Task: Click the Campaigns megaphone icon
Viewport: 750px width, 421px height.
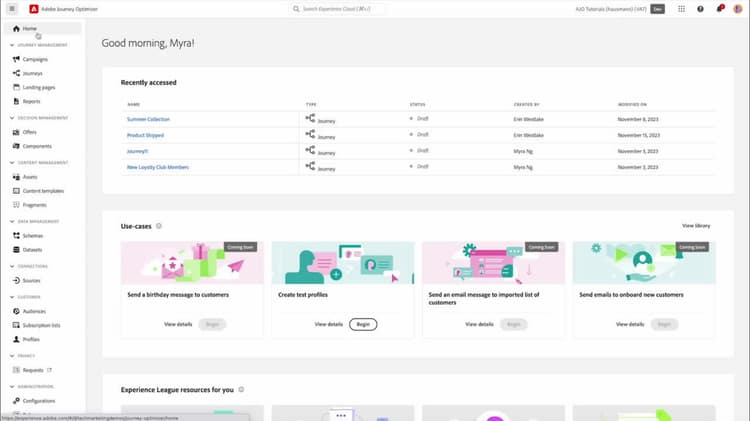Action: 16,59
